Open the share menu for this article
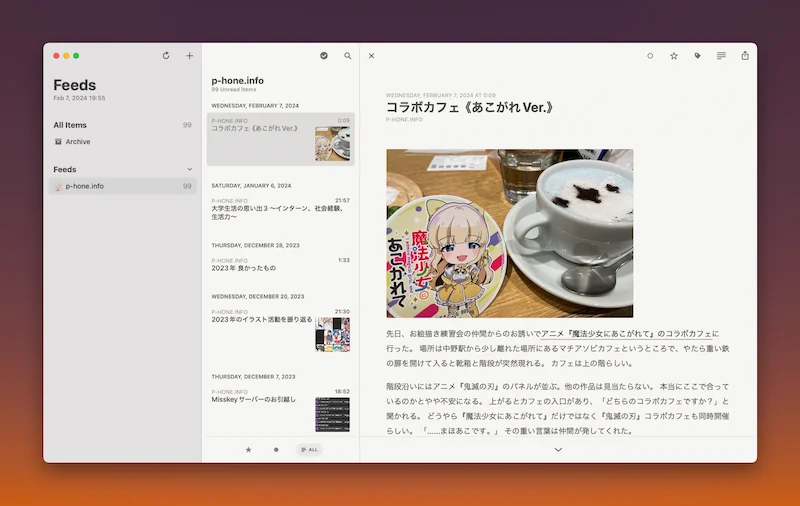 click(x=744, y=56)
